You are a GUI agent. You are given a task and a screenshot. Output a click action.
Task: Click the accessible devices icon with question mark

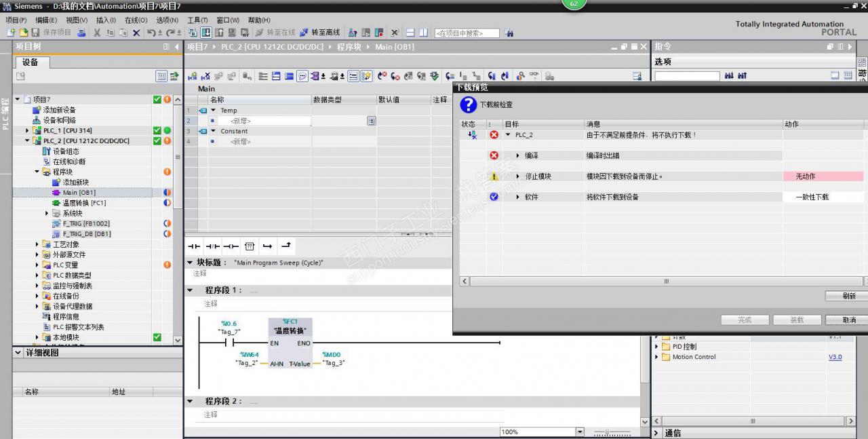pos(353,33)
